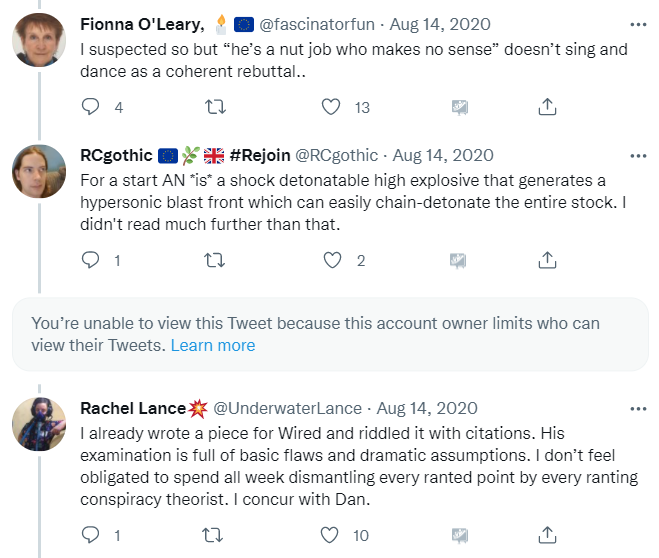Reply to Fionna O'Leary's tweet

[91, 107]
